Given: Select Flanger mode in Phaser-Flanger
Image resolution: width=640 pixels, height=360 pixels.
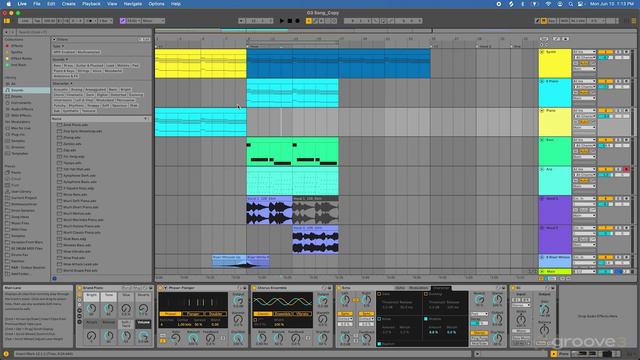Looking at the screenshot, I should (x=193, y=314).
